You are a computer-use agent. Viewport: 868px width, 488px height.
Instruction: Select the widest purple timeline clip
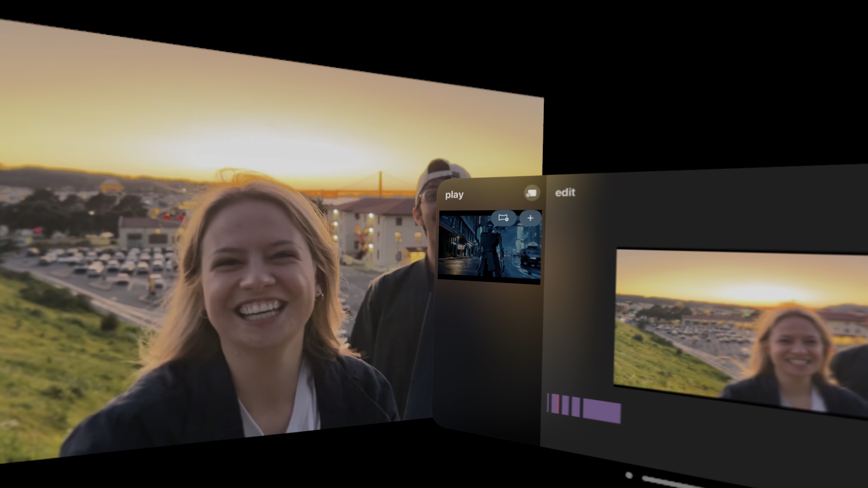pos(601,410)
